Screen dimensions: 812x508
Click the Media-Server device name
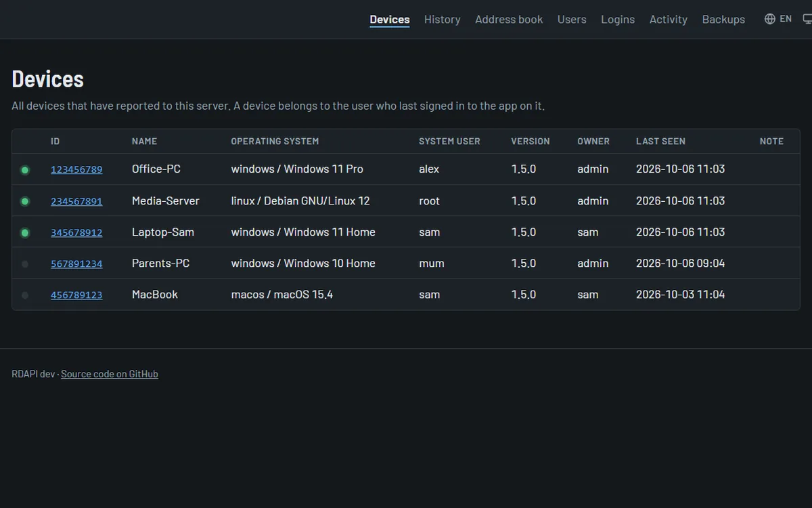point(166,200)
